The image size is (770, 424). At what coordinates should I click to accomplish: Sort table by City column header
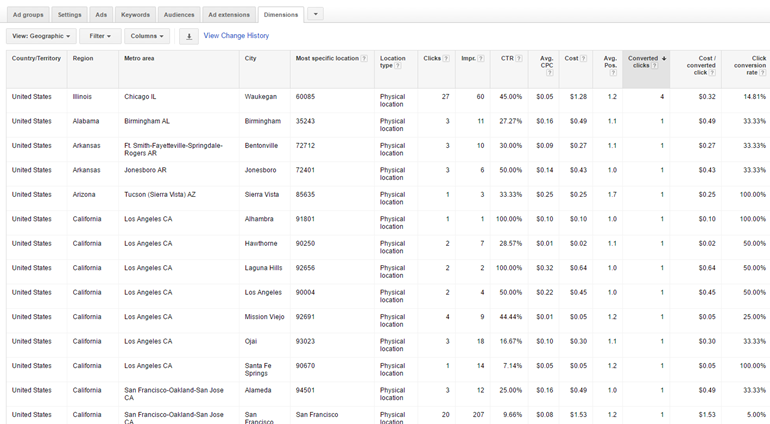click(251, 59)
